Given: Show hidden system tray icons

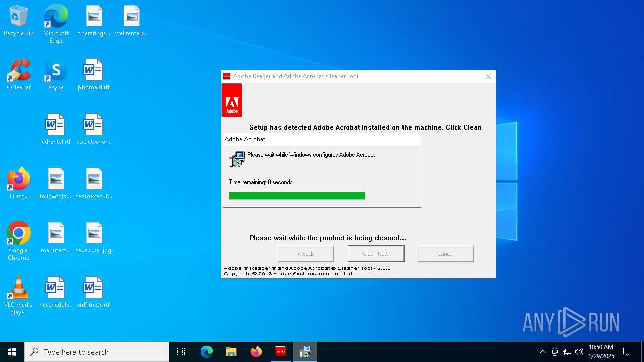Looking at the screenshot, I should pos(542,352).
